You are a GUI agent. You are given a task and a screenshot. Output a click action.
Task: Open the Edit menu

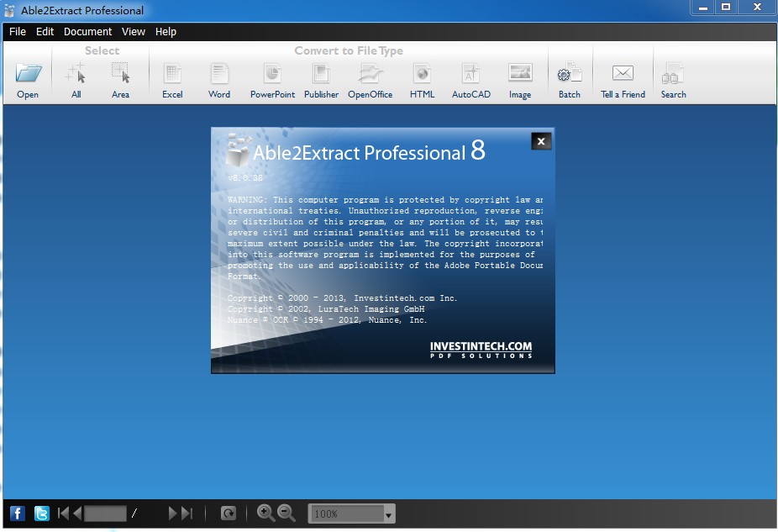click(45, 32)
